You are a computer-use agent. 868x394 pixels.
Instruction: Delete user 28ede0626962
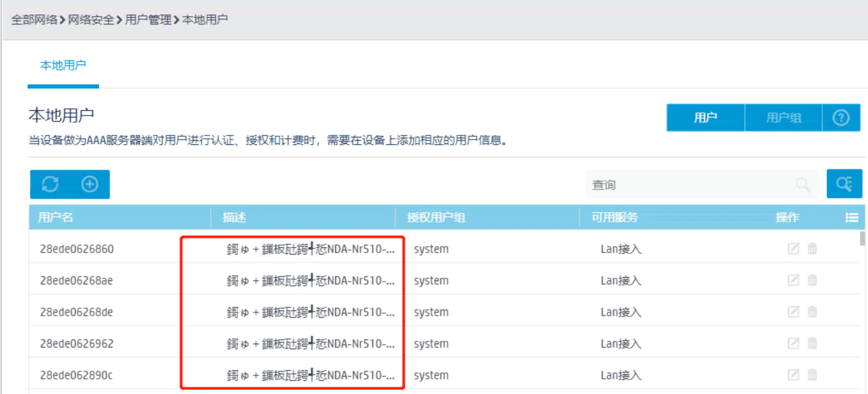click(x=812, y=344)
